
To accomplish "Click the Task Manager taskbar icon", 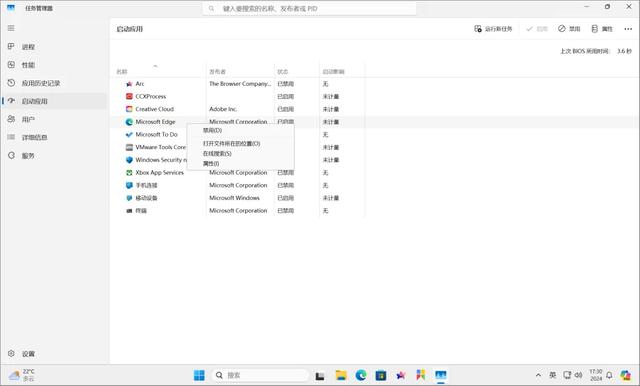I will (x=441, y=375).
